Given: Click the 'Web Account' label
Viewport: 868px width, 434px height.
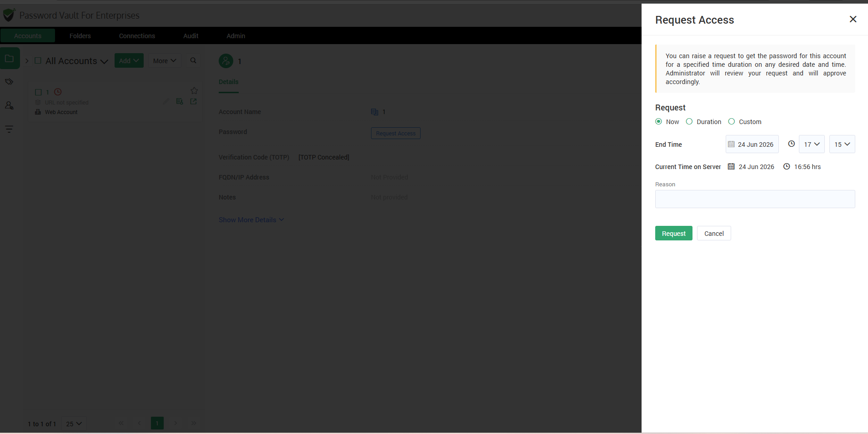Looking at the screenshot, I should pyautogui.click(x=61, y=112).
